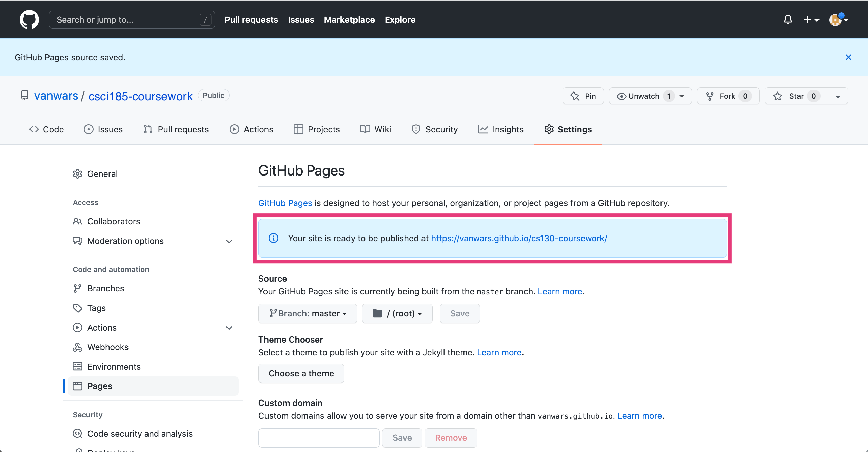Select the Branches sidebar item

click(106, 288)
